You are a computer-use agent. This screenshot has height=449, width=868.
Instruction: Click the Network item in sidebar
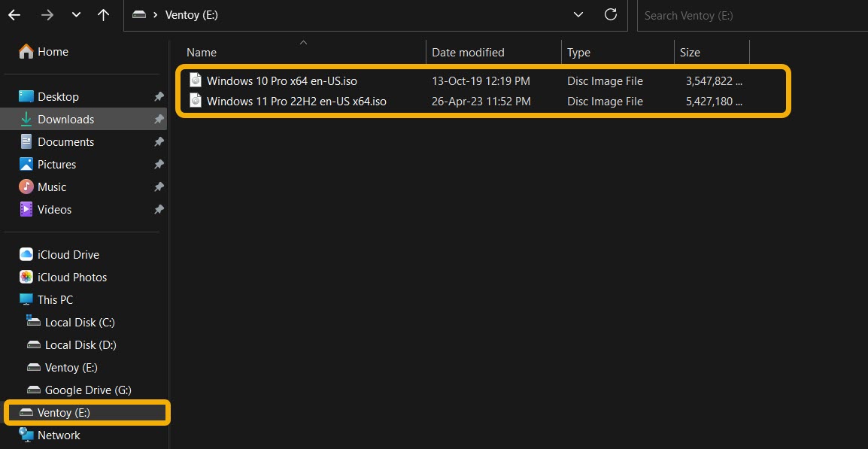click(x=60, y=435)
